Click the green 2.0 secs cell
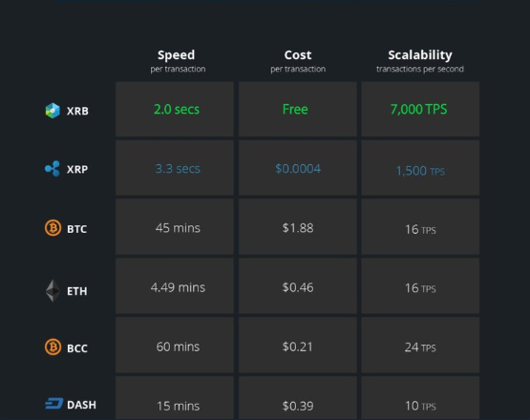Image resolution: width=530 pixels, height=420 pixels. tap(175, 109)
